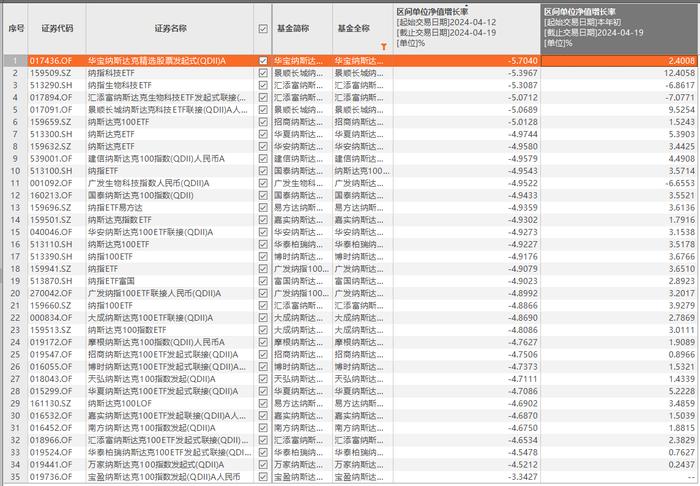The height and width of the screenshot is (486, 700).
Task: Select security code 513300.SH
Action: 51,134
